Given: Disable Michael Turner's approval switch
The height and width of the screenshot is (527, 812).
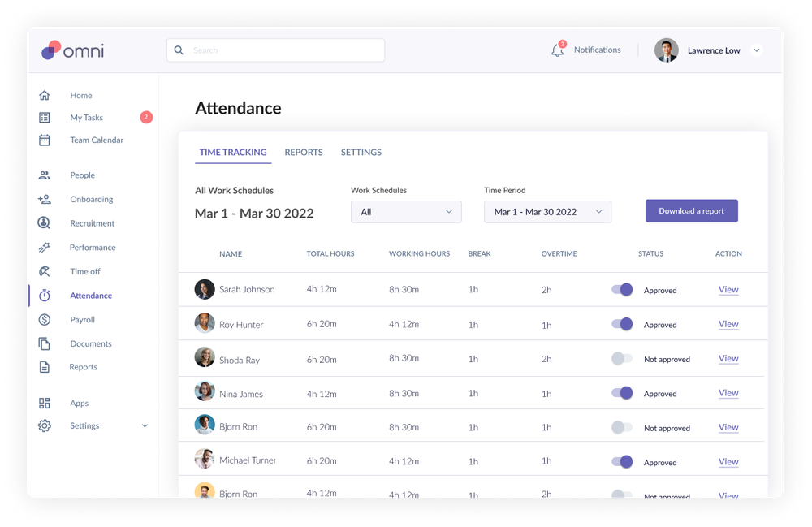Looking at the screenshot, I should coord(622,462).
